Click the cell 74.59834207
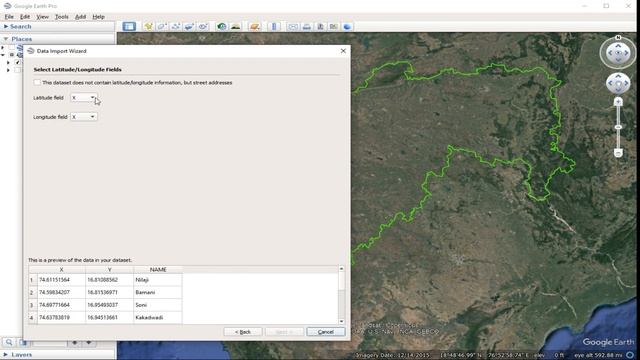640x360 pixels. pyautogui.click(x=61, y=292)
